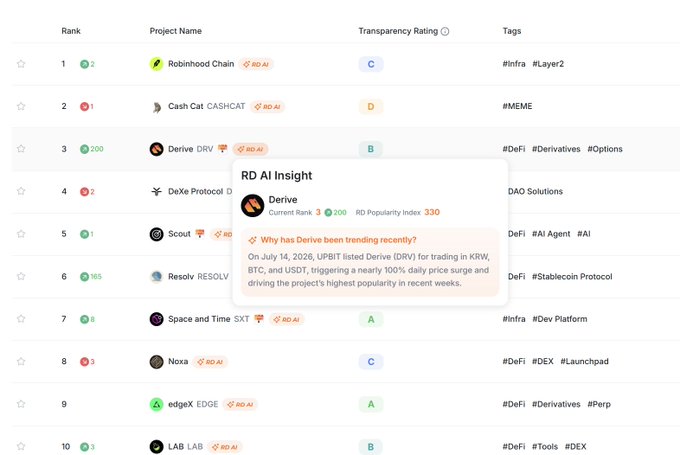
Task: Click the RD AI badge on Derive row
Action: (x=251, y=149)
